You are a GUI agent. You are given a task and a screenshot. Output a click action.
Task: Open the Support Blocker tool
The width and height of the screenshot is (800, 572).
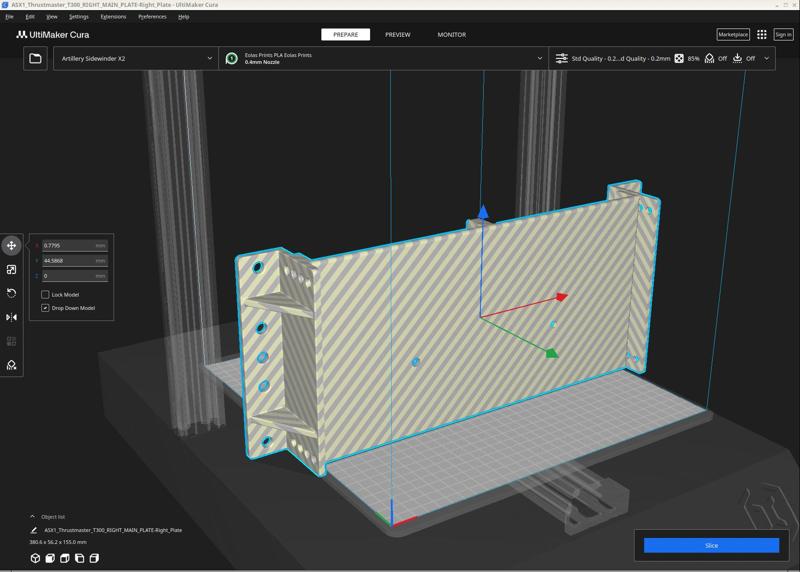(x=11, y=365)
